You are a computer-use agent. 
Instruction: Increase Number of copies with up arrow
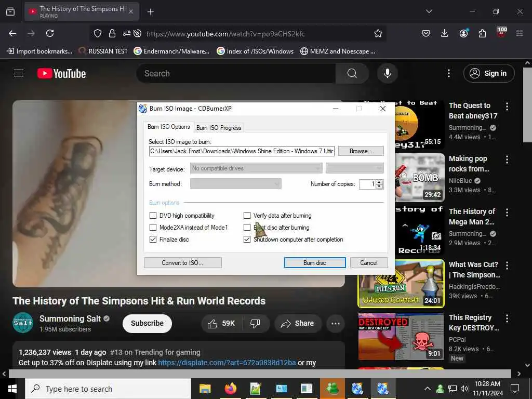380,181
